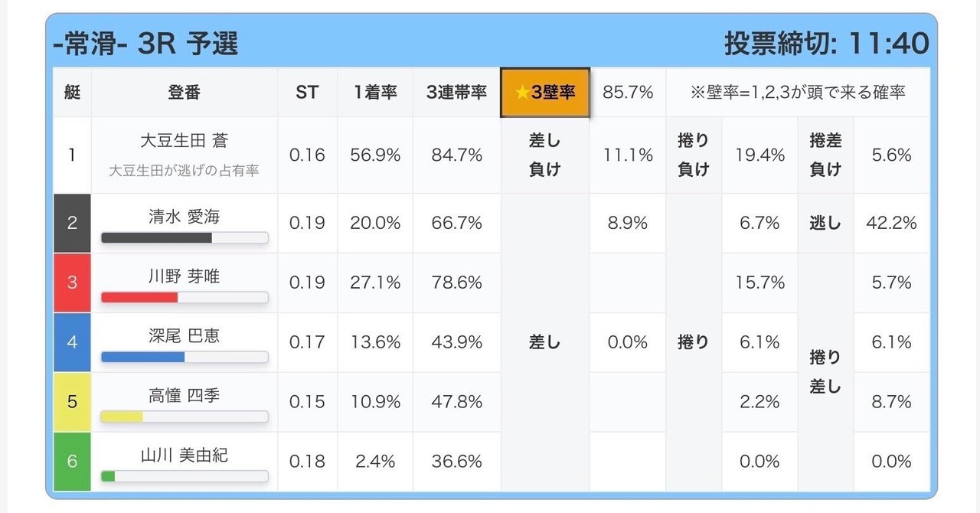
Task: Click the 登番 column header
Action: (184, 93)
